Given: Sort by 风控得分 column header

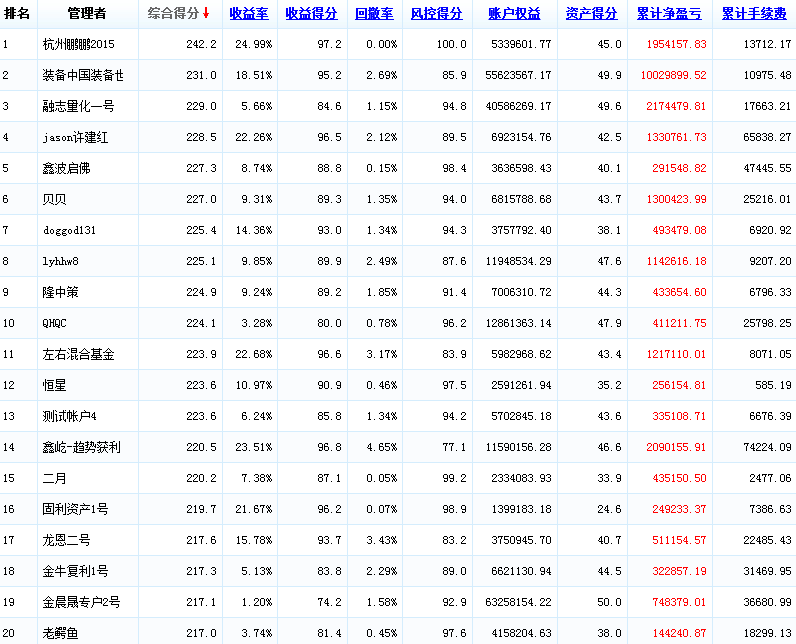Looking at the screenshot, I should coord(437,14).
